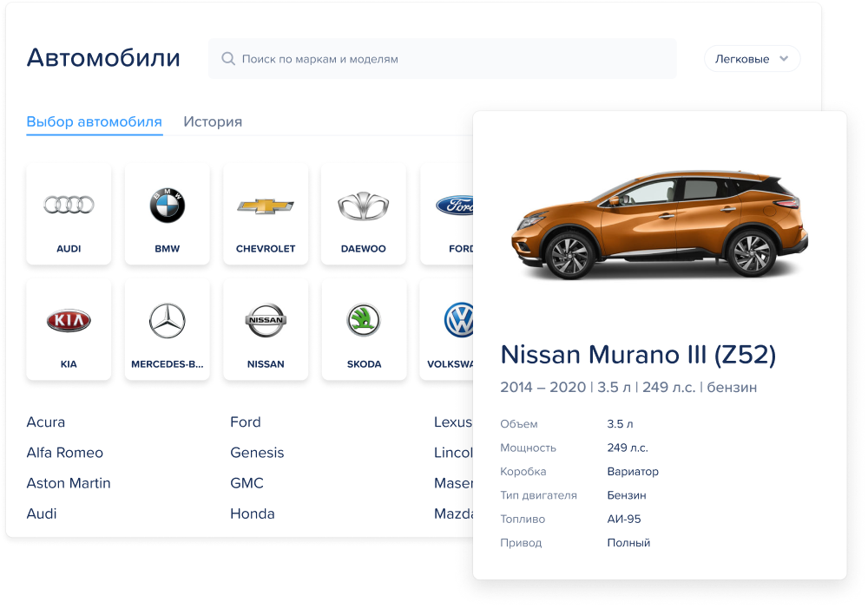Open the Ford logo card
Image resolution: width=868 pixels, height=608 pixels.
coord(447,213)
